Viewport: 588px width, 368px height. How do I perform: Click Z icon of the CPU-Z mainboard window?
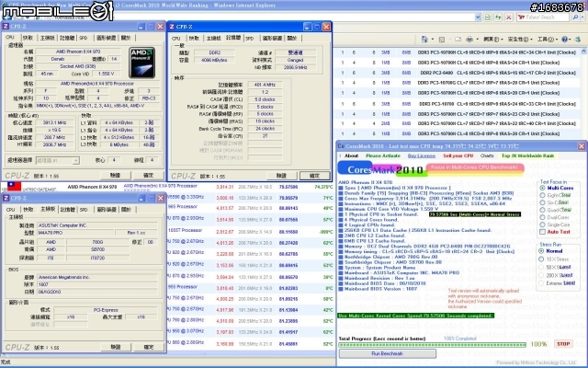point(6,198)
